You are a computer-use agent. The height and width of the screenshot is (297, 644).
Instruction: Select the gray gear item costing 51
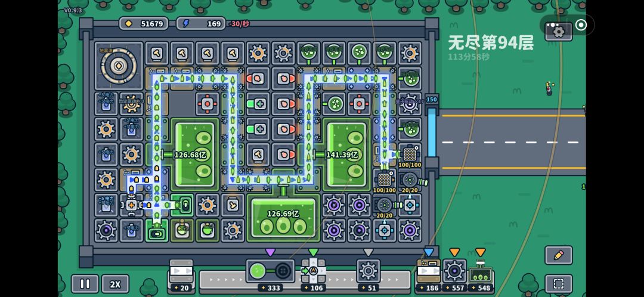pyautogui.click(x=368, y=275)
